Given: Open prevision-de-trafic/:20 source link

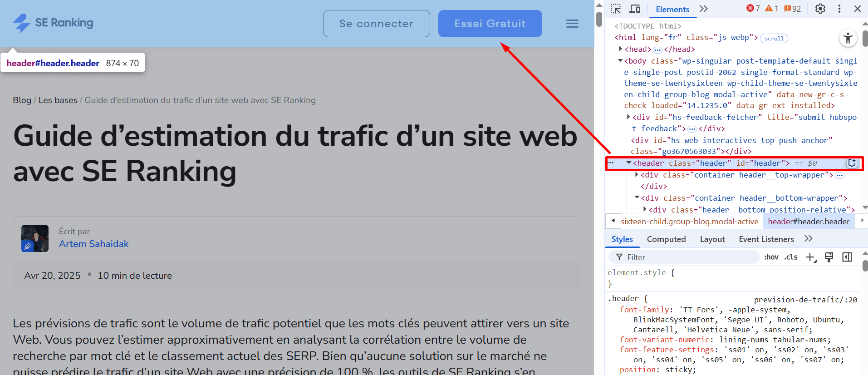Looking at the screenshot, I should point(805,300).
